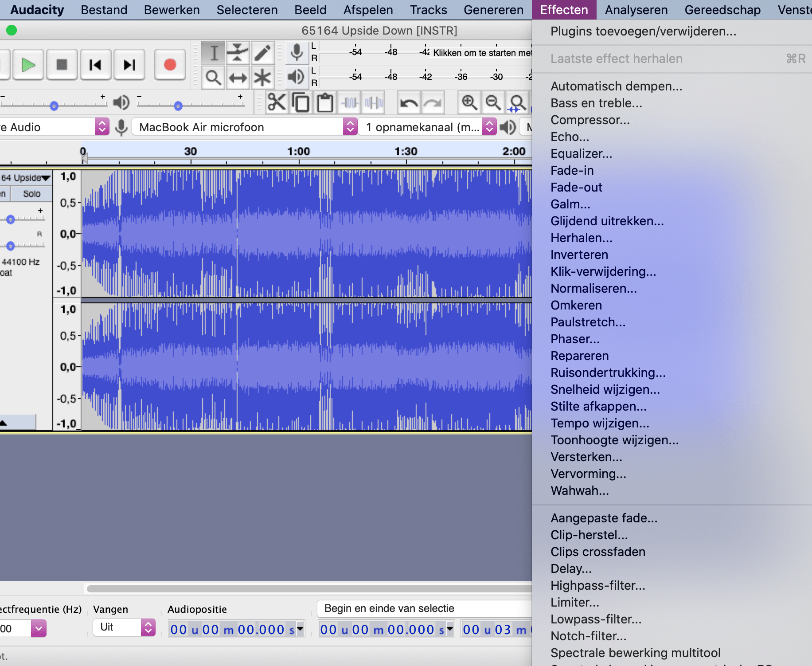Screen dimensions: 812x666
Task: Click the red Record button
Action: (170, 65)
